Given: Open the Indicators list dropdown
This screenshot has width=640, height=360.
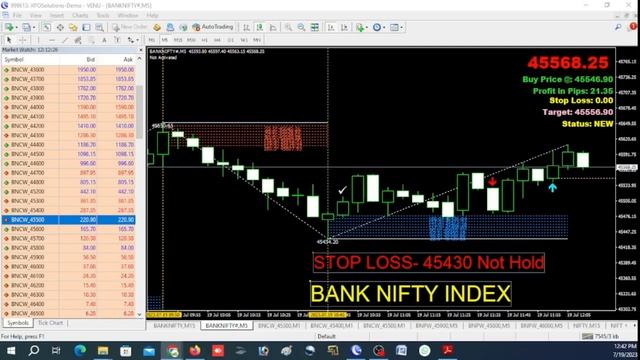Looking at the screenshot, I should tap(361, 27).
